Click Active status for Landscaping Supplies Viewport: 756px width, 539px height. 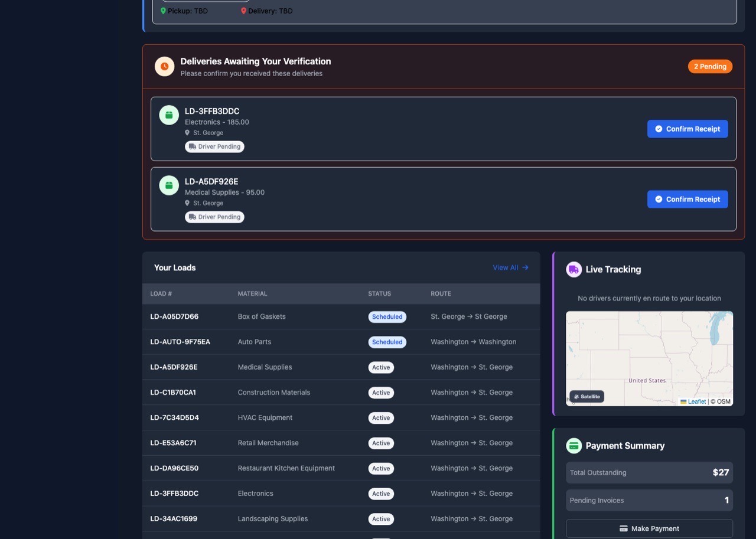click(381, 519)
